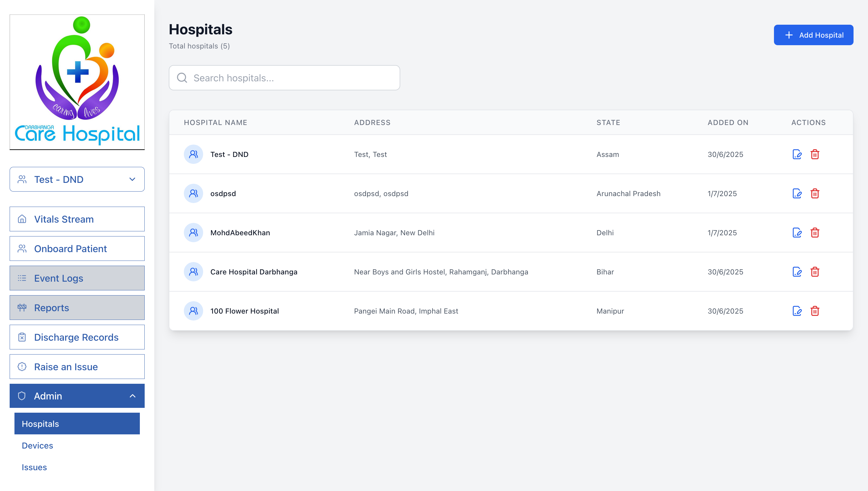Edit the Test - DND hospital row
Viewport: 868px width, 491px height.
(797, 154)
